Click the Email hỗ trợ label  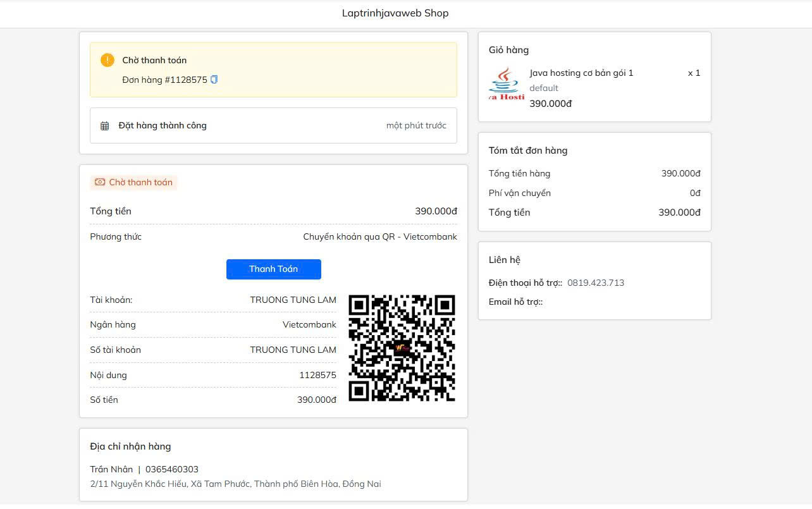[515, 302]
